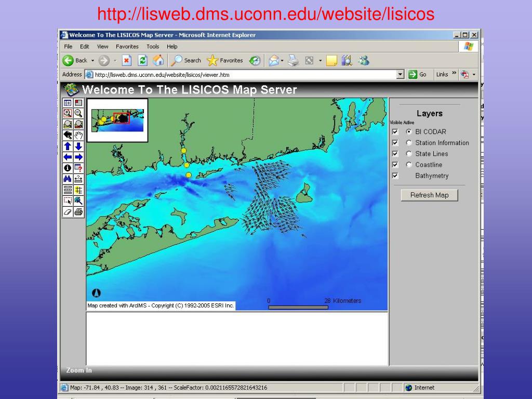Open the Help menu
The width and height of the screenshot is (532, 399).
(172, 46)
